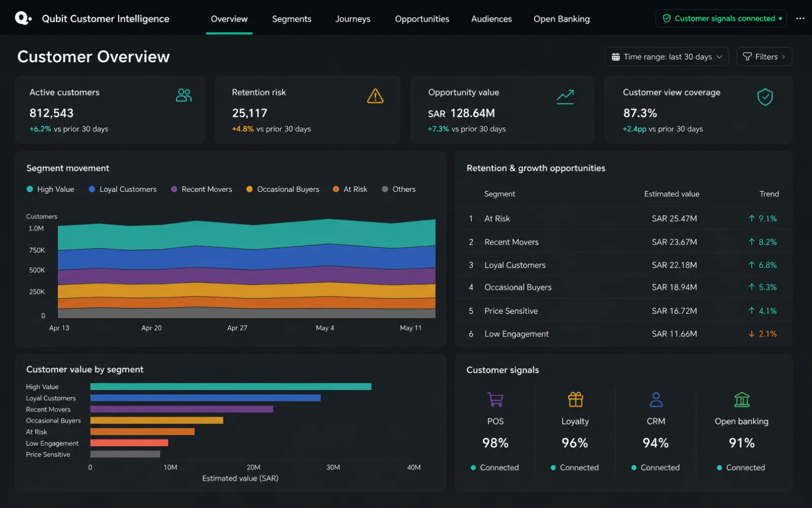This screenshot has height=508, width=812.
Task: Click the Open banking building icon
Action: pyautogui.click(x=742, y=399)
